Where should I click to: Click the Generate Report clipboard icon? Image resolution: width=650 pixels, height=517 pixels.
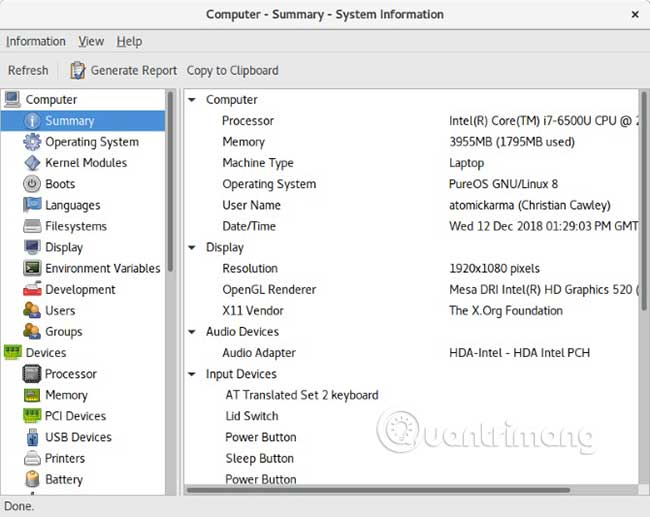tap(77, 70)
